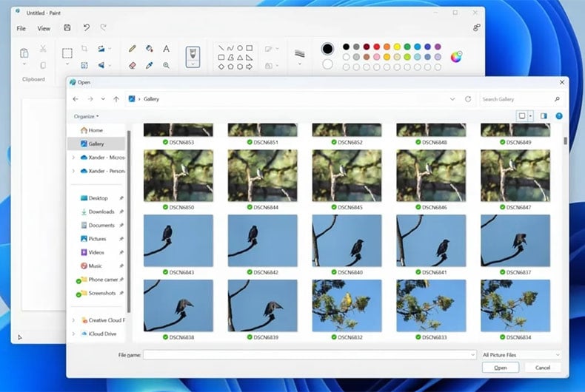Pick the yellow color in the palette

[x=397, y=47]
